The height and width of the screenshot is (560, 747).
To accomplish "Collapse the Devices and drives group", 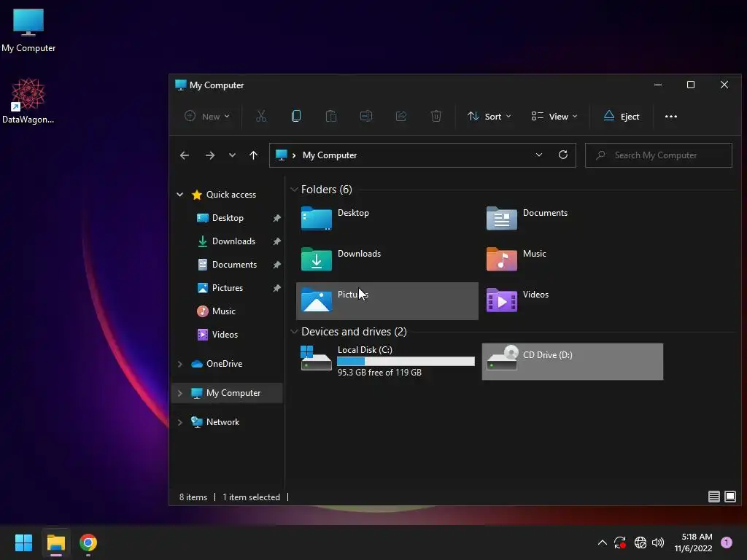I will [x=294, y=332].
